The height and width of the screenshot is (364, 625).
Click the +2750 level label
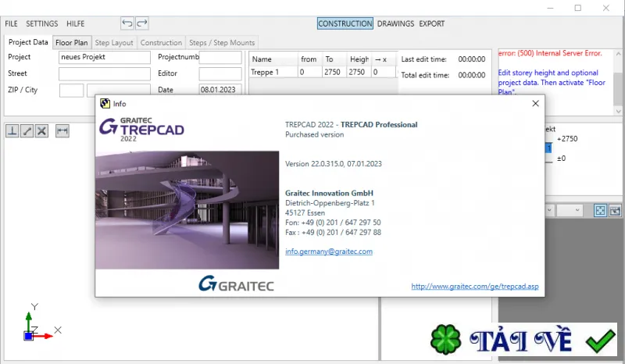[567, 139]
